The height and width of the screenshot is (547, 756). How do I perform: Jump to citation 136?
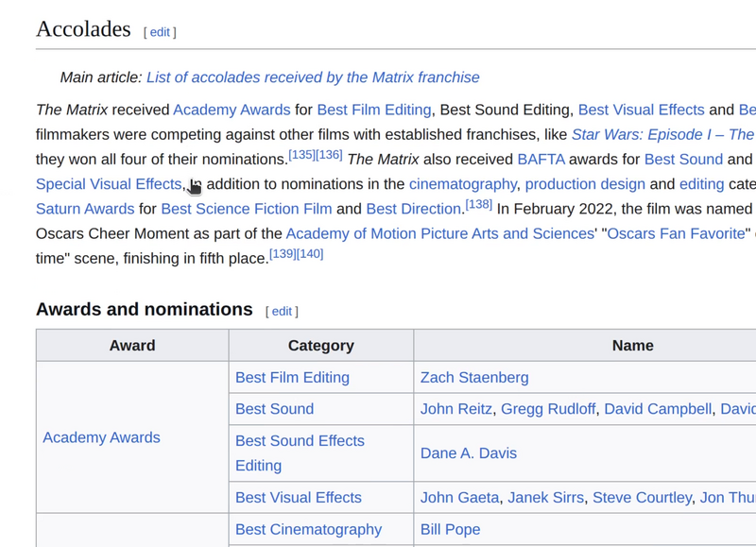point(329,155)
